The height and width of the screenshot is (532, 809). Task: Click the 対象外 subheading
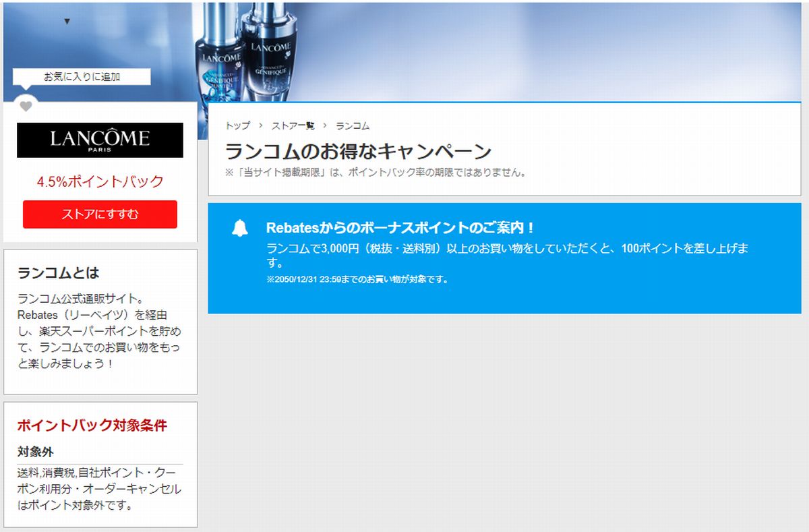pos(36,452)
